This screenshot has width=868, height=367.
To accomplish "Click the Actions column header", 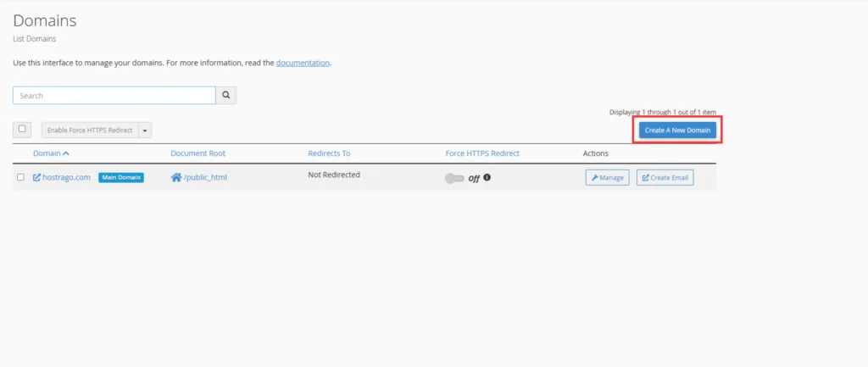I will tap(595, 153).
